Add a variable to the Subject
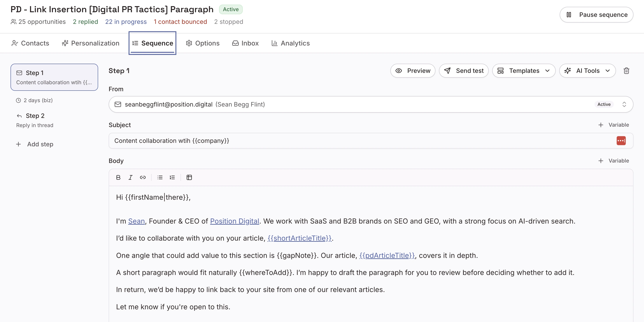Viewport: 644px width, 322px height. (x=613, y=125)
